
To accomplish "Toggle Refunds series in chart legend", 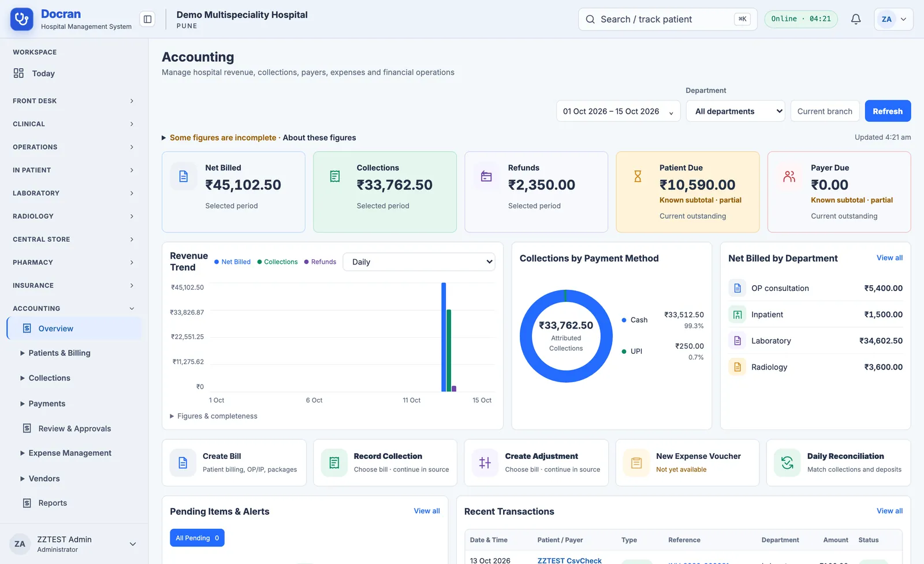I will 320,262.
